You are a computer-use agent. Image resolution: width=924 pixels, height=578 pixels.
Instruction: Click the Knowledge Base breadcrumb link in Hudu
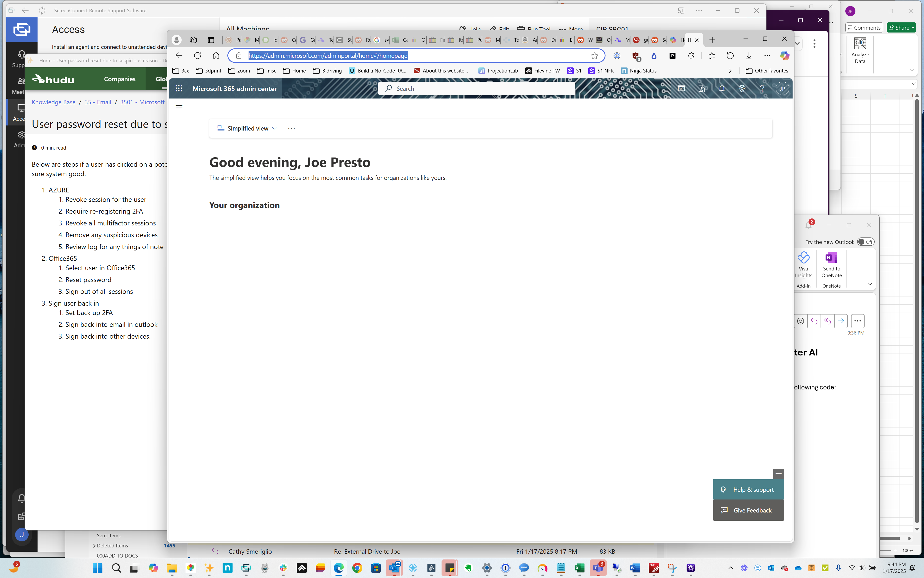point(53,102)
